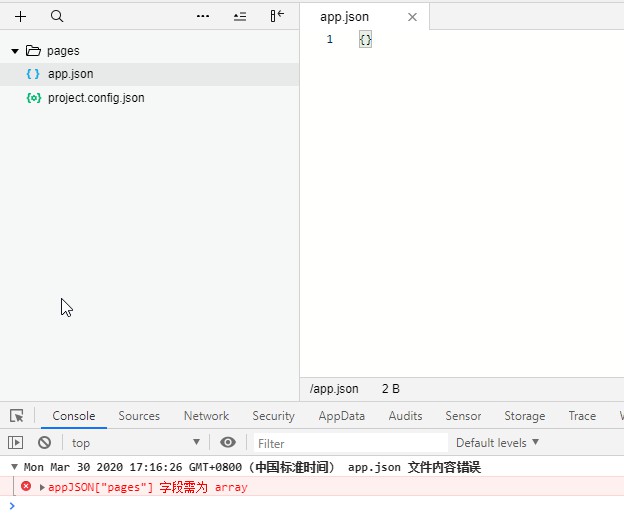Select app.json in the file tree
The height and width of the screenshot is (518, 624).
tap(149, 74)
